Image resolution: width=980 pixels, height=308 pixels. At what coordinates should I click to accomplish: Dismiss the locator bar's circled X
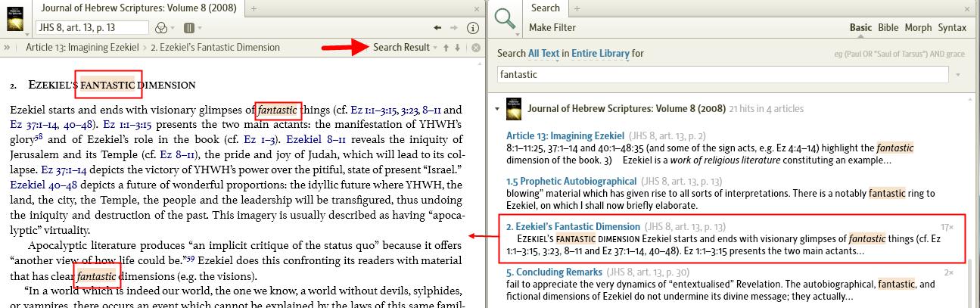point(475,48)
